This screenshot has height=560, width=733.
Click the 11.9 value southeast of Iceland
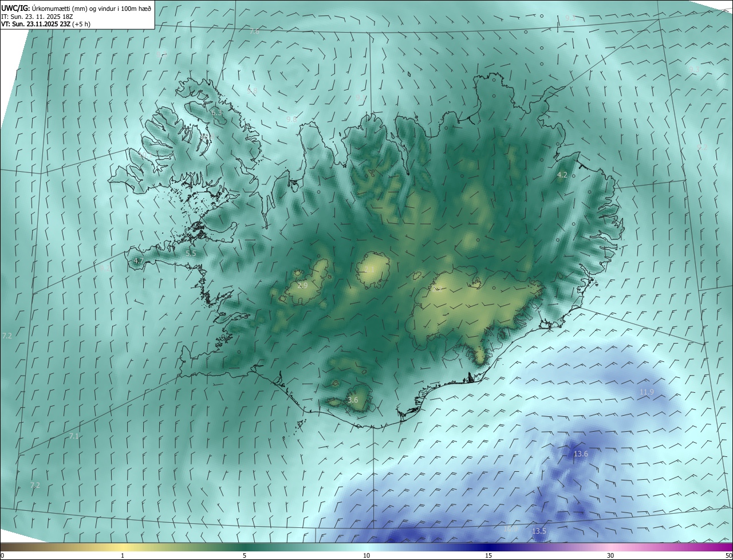[x=647, y=392]
